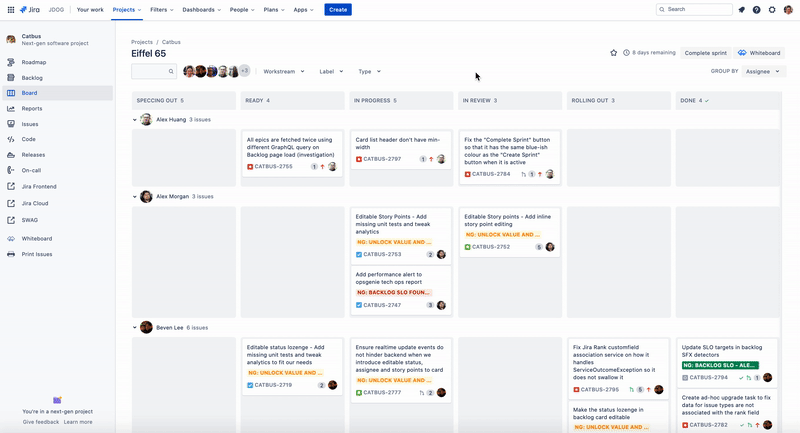Viewport: 800px width, 433px height.
Task: Open the People menu
Action: tap(242, 10)
